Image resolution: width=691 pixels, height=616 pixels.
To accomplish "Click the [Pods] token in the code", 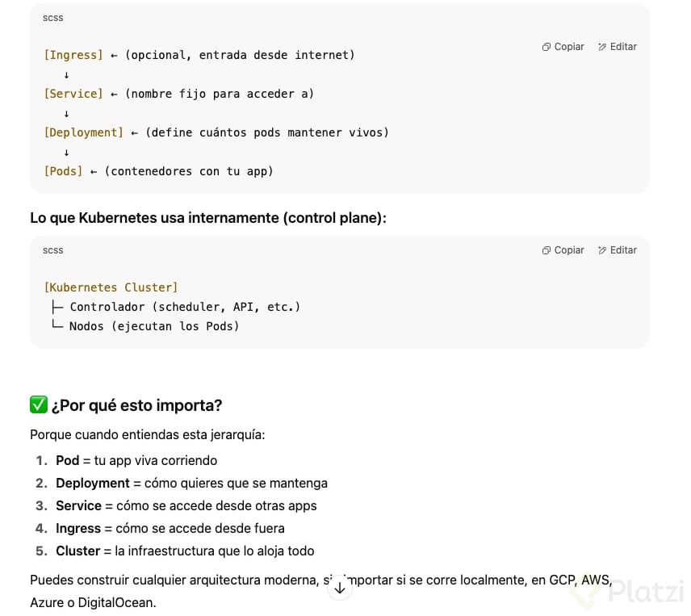I will click(x=63, y=171).
